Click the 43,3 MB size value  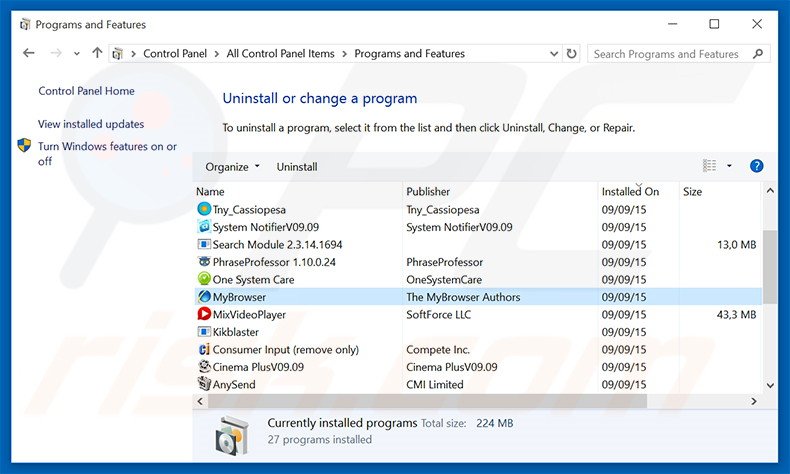point(736,314)
